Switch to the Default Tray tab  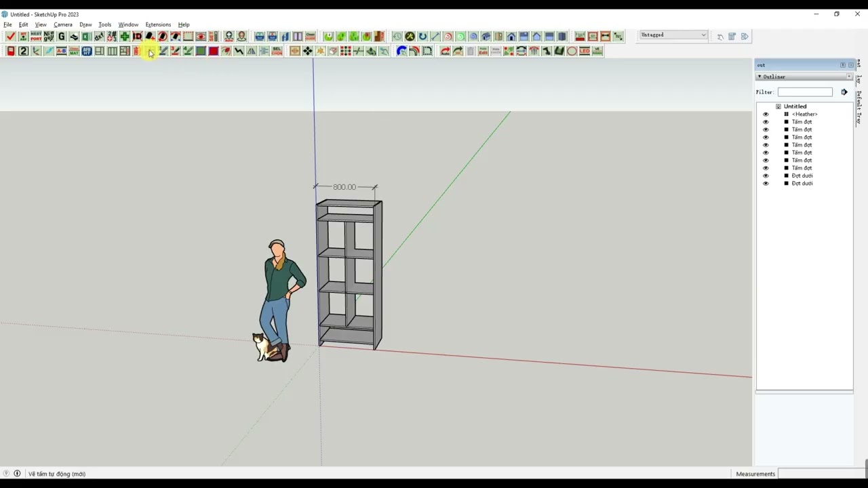pyautogui.click(x=859, y=108)
